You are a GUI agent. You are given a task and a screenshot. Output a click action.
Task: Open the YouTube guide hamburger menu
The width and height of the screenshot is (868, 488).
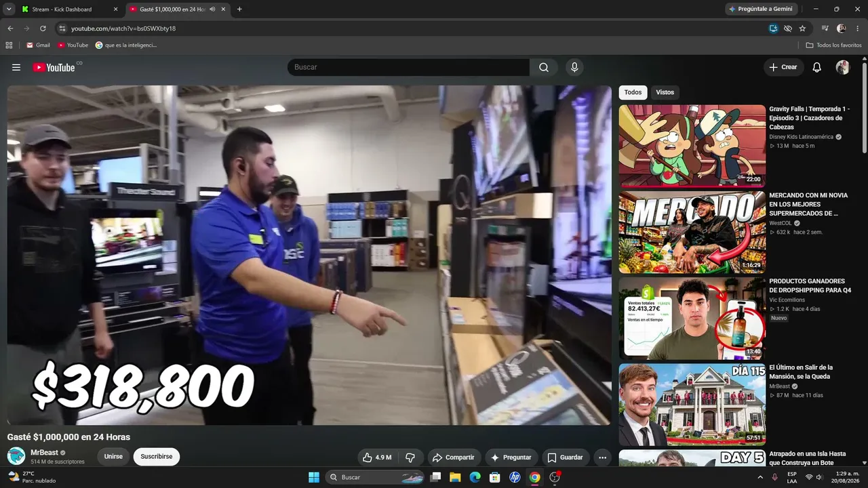pyautogui.click(x=16, y=67)
